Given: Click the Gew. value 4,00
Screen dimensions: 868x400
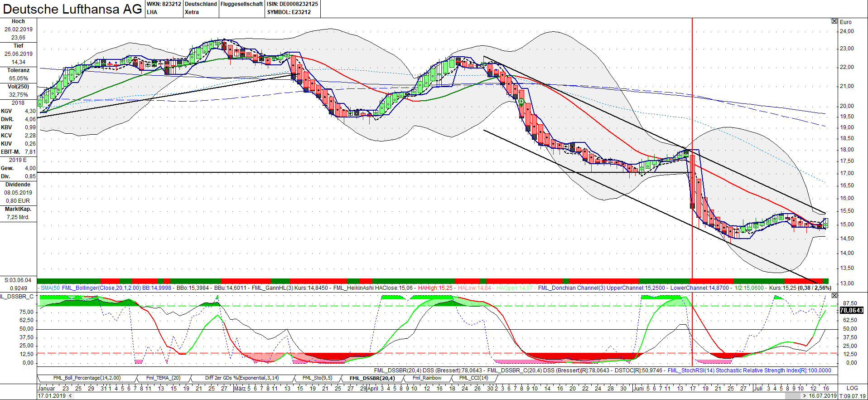Looking at the screenshot, I should click(30, 168).
